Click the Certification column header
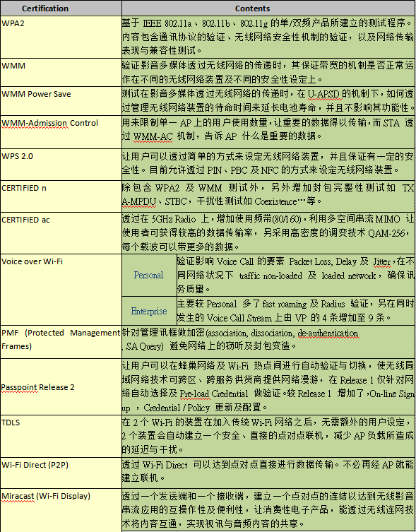This screenshot has width=416, height=532. coord(61,8)
